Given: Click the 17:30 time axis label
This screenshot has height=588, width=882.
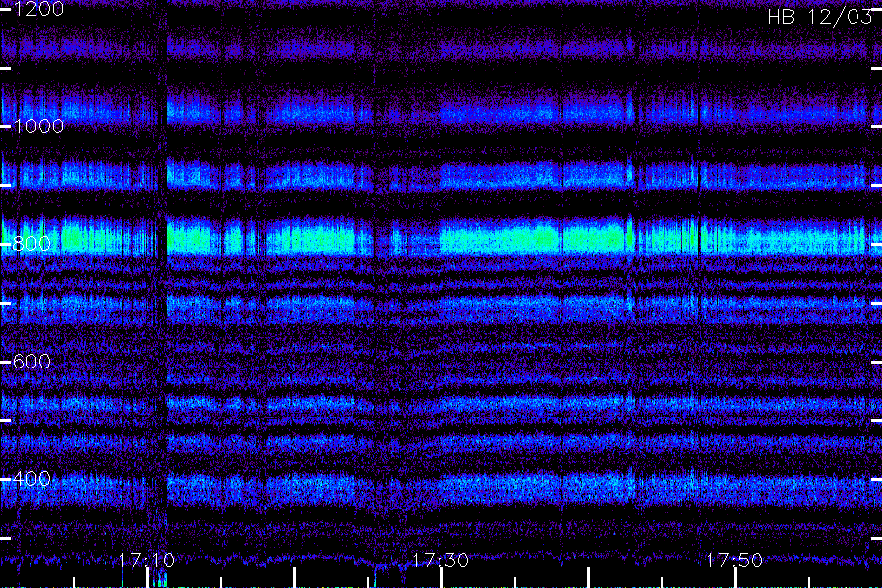Looking at the screenshot, I should click(x=440, y=560).
